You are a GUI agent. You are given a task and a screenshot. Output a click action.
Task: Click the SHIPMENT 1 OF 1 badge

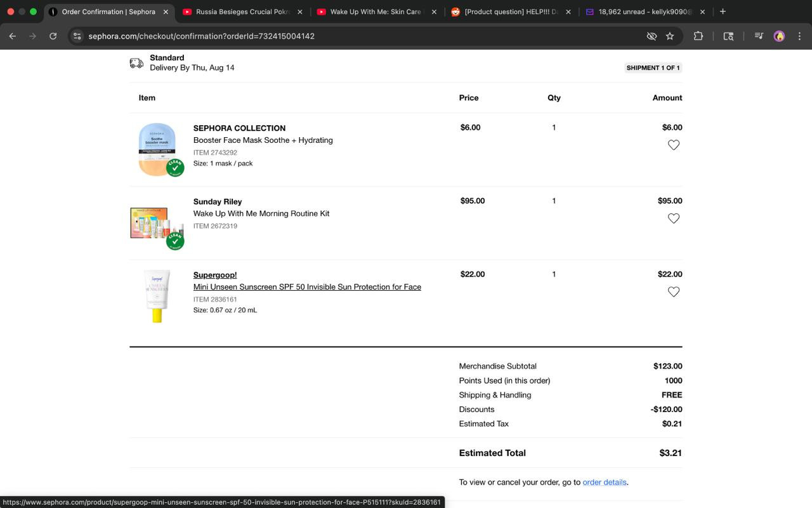point(653,68)
